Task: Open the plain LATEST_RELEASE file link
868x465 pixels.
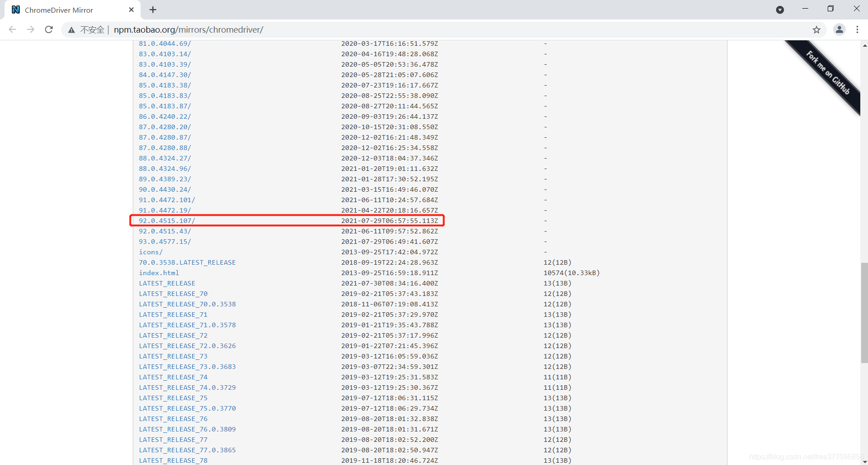Action: coord(167,283)
